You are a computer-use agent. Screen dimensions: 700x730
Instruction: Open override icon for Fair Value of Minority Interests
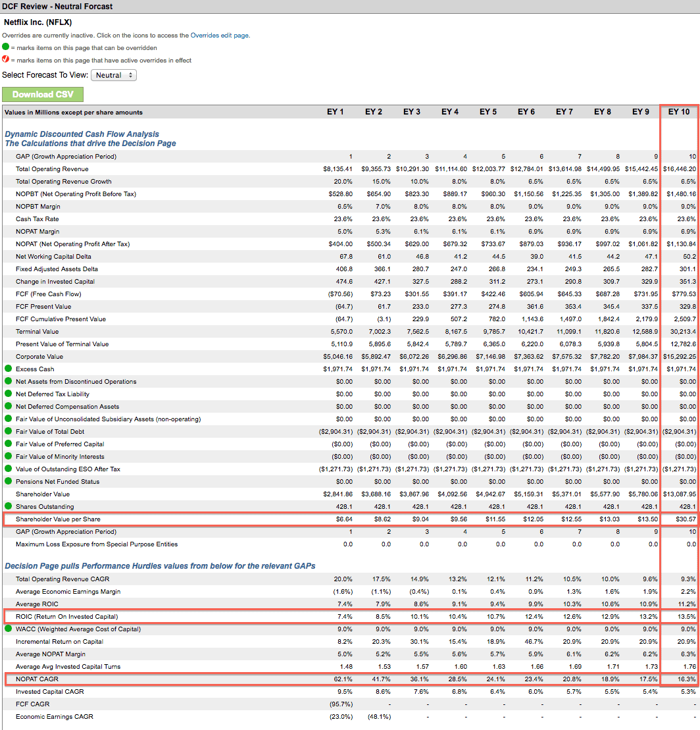8,456
